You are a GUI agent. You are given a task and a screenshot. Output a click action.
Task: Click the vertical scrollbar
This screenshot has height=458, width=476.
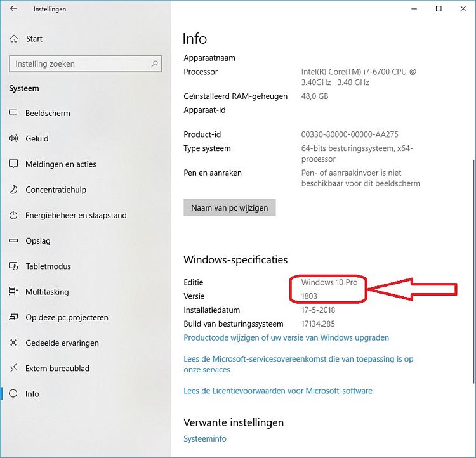(474, 272)
